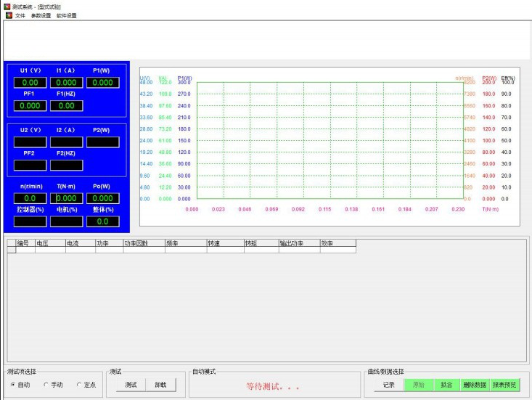
Task: Click the green 拟合 curve button
Action: pyautogui.click(x=446, y=385)
